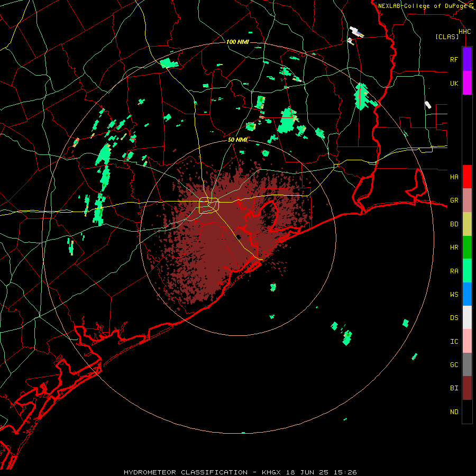This screenshot has height=476, width=476.
Task: Click the DS white legend swatch
Action: pos(467,317)
